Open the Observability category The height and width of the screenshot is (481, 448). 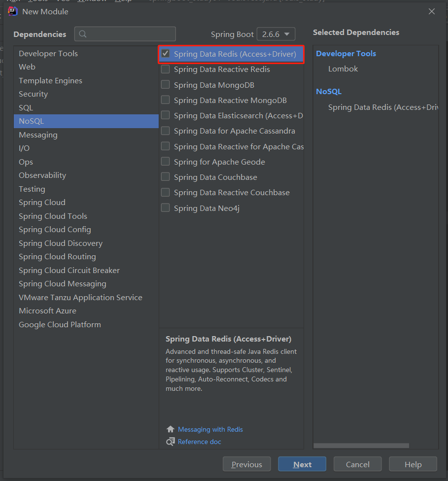[86, 175]
